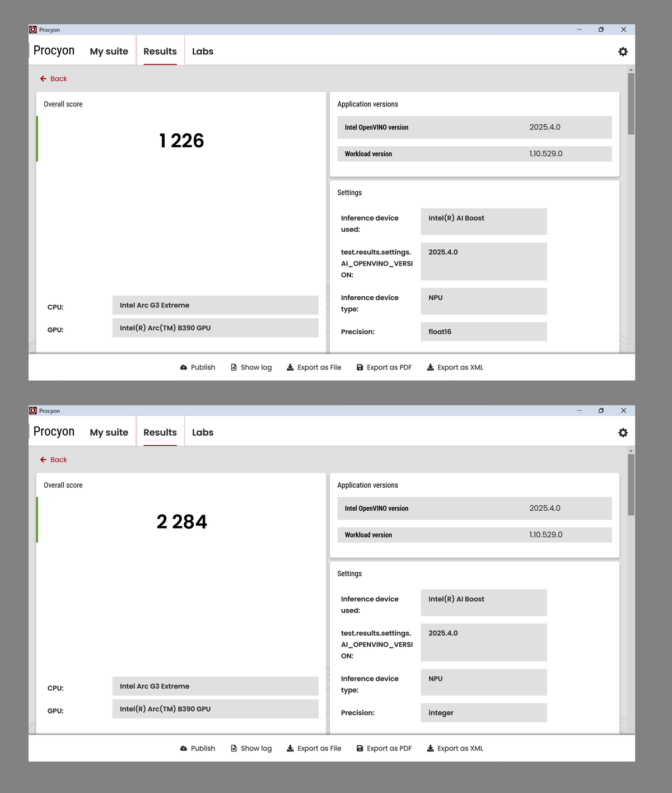
Task: Click overall score 2 284
Action: [181, 521]
